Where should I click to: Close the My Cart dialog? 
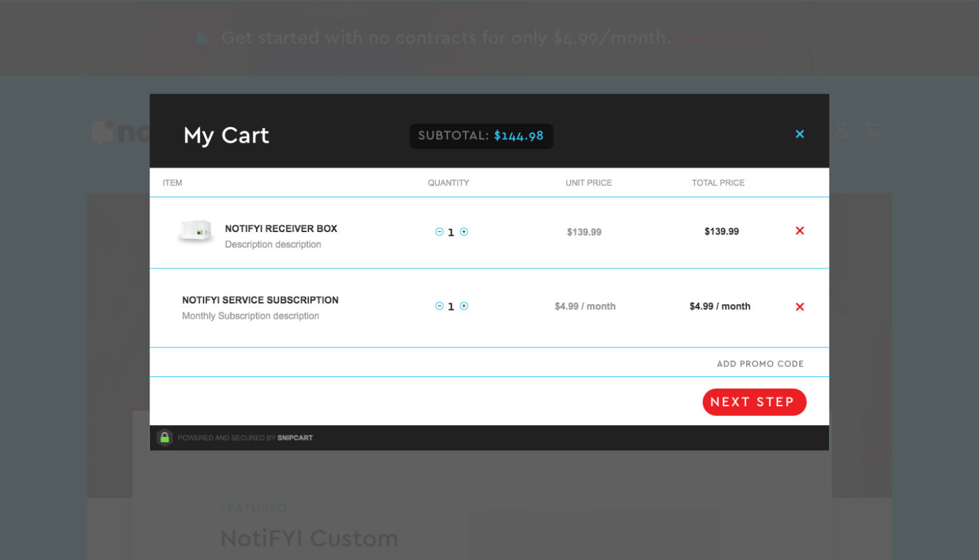coord(799,134)
